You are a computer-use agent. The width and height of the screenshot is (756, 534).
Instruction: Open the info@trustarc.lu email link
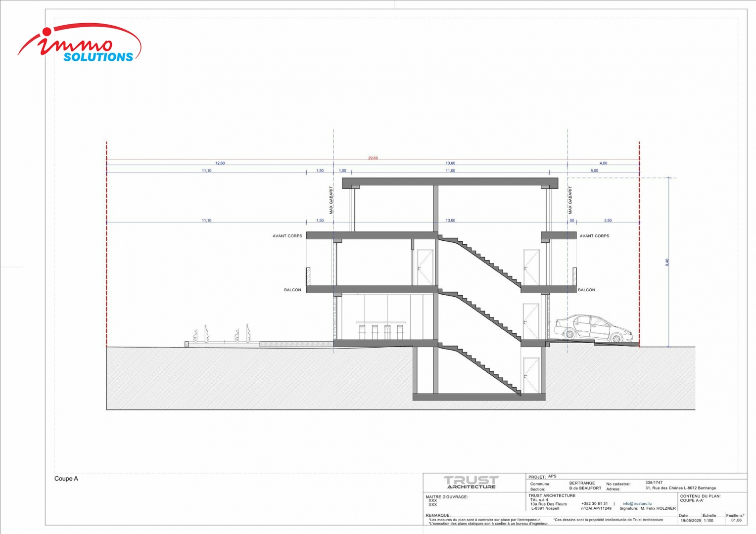[x=637, y=504]
